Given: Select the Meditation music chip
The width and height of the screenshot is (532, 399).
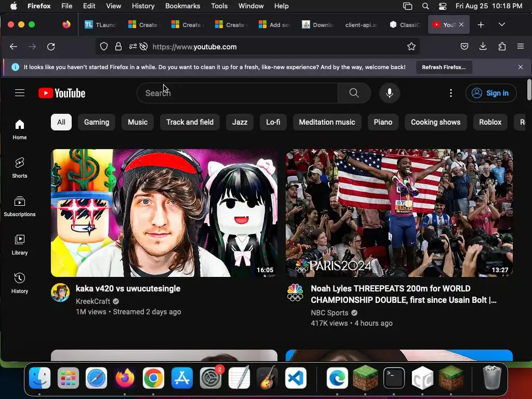Looking at the screenshot, I should click(327, 122).
